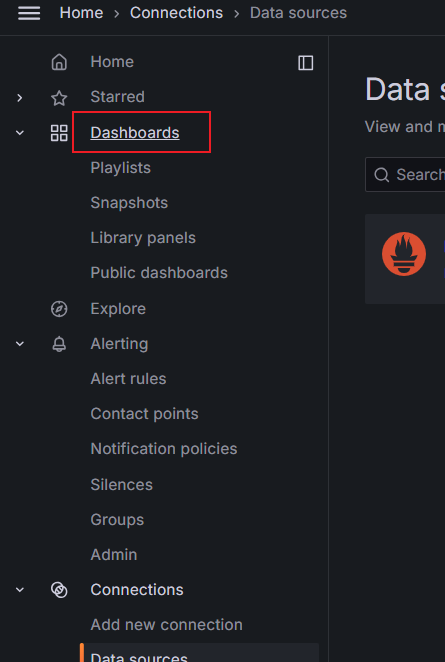Click the Home house icon in sidebar

click(59, 62)
